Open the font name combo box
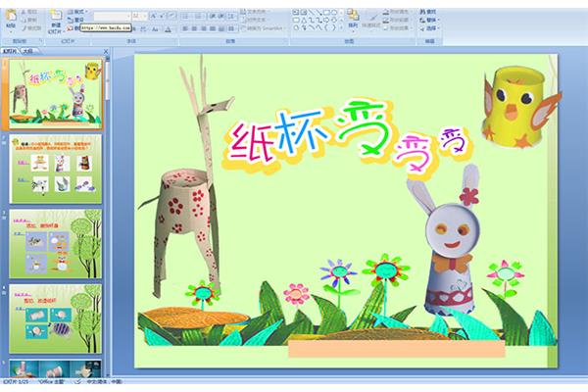The height and width of the screenshot is (392, 588). 112,16
